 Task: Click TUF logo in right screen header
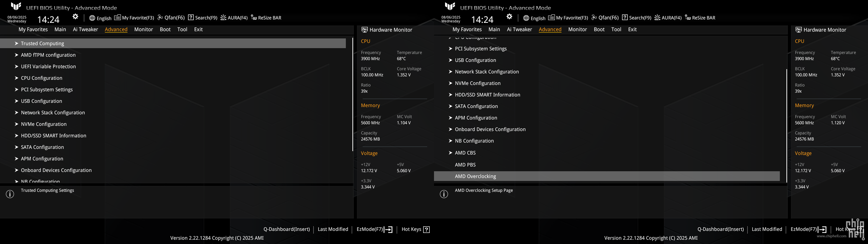coord(450,6)
